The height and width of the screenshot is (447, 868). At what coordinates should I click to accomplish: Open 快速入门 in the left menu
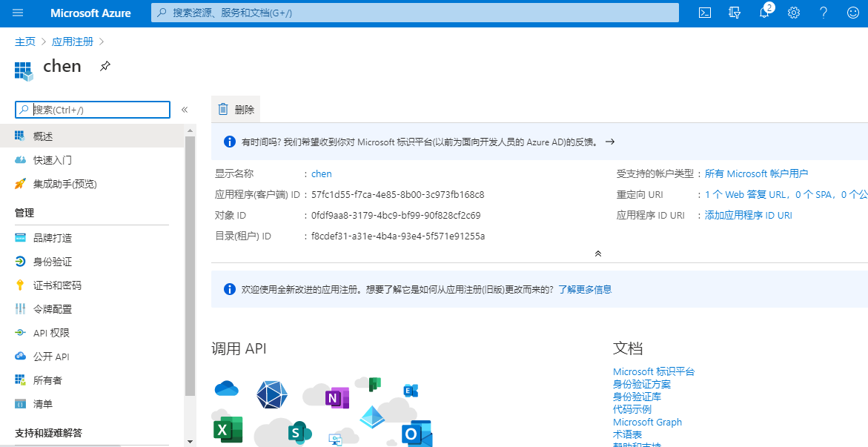point(92,160)
